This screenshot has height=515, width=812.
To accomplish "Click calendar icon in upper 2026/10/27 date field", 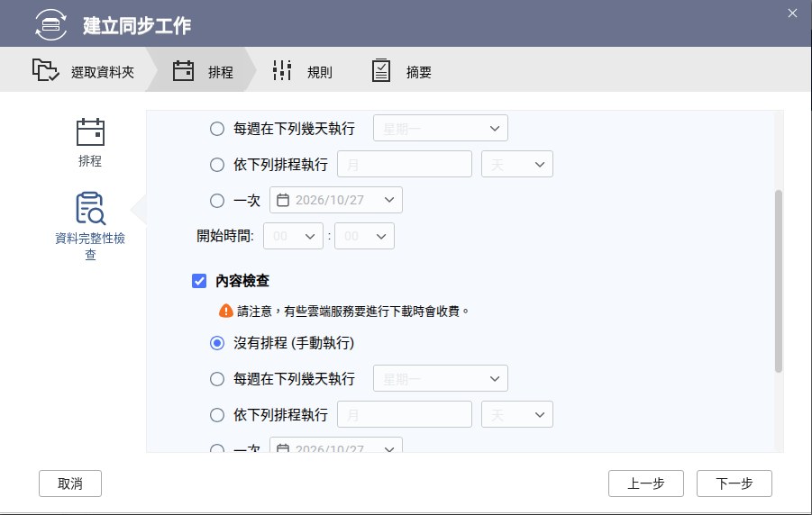I will click(x=283, y=200).
